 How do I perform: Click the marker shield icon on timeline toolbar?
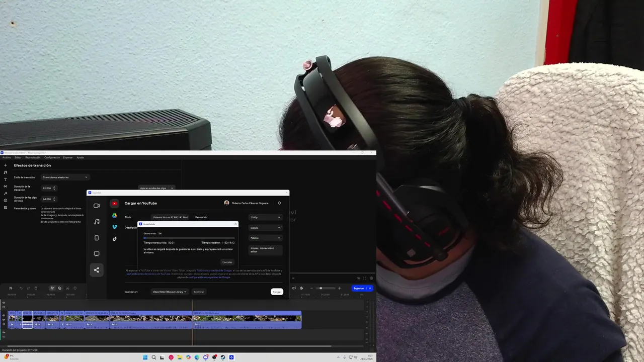pos(75,288)
